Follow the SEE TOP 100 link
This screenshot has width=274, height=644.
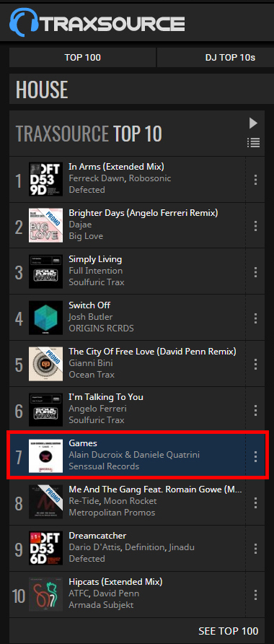click(229, 631)
